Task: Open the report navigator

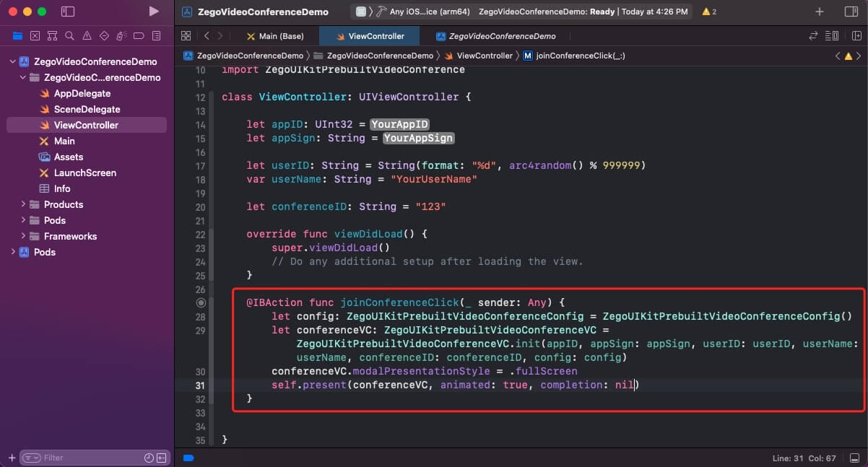Action: click(x=156, y=35)
